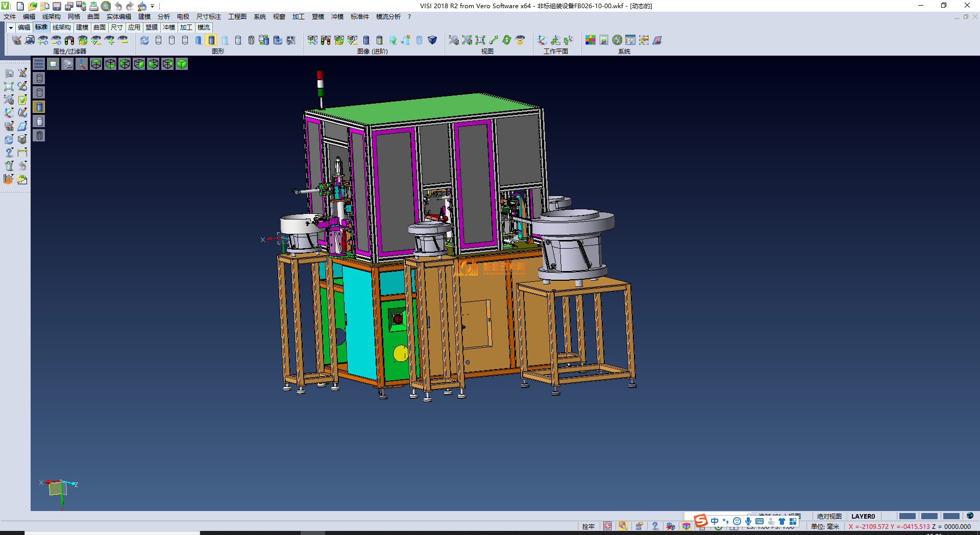Click the Sogou microphone voice input icon
Image resolution: width=980 pixels, height=535 pixels.
[x=748, y=521]
